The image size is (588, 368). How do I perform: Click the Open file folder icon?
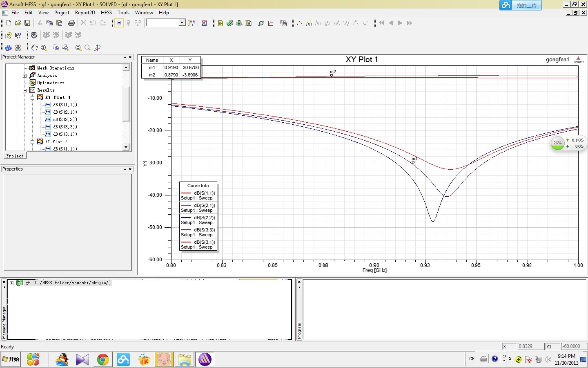coord(18,23)
